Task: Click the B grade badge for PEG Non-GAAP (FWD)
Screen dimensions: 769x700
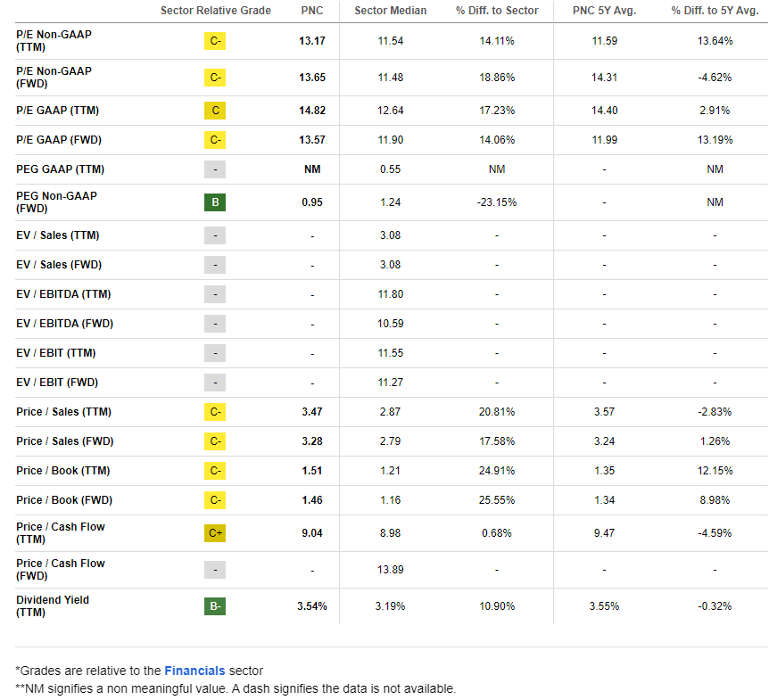Action: (x=214, y=202)
